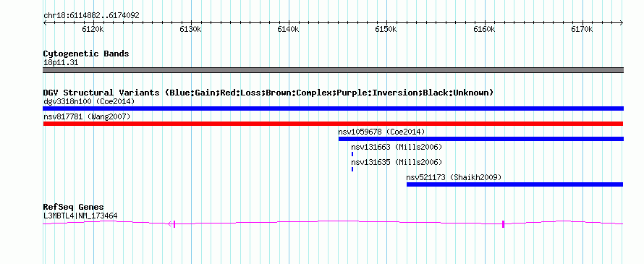This screenshot has width=644, height=264.
Task: Click the DGV Structural Variants track title
Action: pos(268,93)
